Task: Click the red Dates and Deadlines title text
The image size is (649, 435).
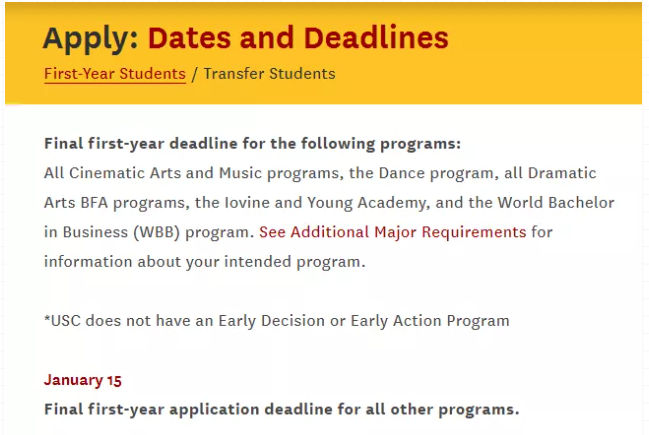Action: pyautogui.click(x=298, y=38)
